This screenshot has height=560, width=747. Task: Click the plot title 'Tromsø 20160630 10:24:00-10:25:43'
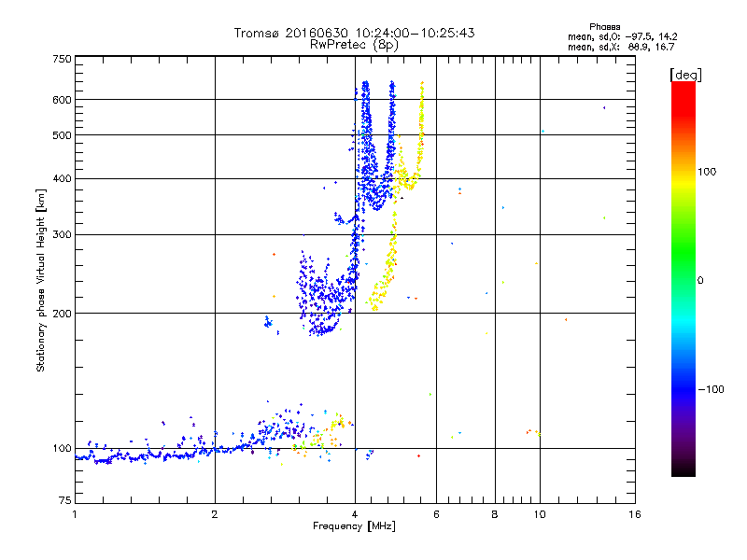click(x=354, y=33)
